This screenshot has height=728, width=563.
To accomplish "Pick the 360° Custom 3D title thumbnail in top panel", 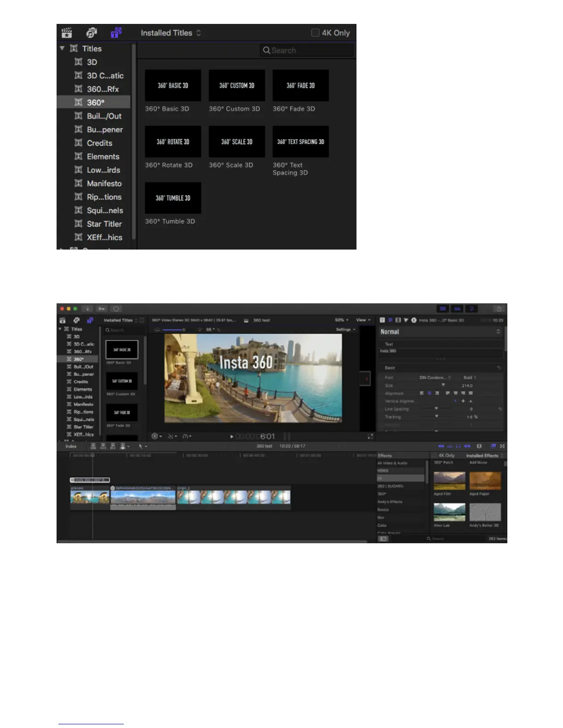I will [237, 85].
